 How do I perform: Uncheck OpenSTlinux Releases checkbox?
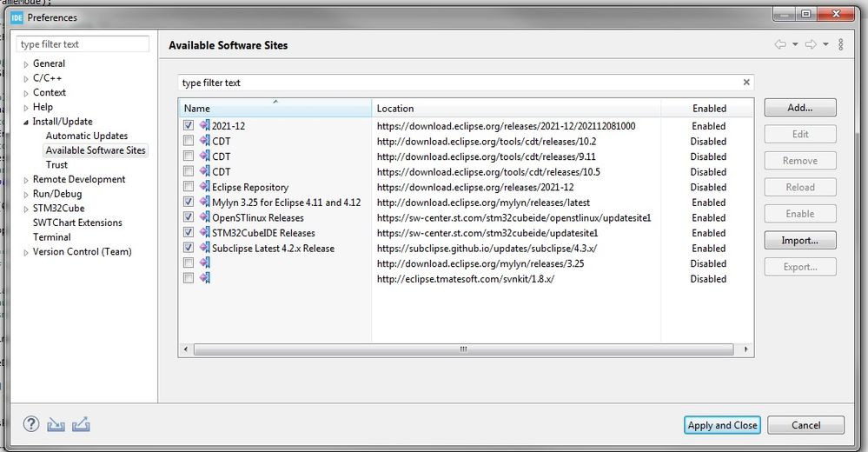pos(189,216)
